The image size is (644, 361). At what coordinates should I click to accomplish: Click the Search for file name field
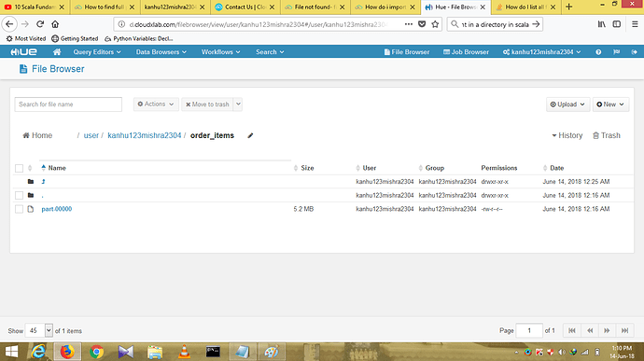coord(68,104)
